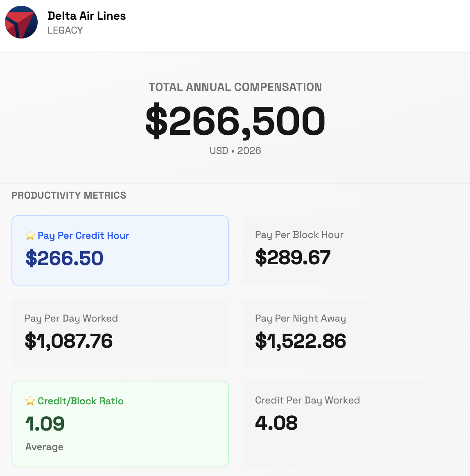Screen dimensions: 470x476
Task: Toggle the Credit/Block Ratio favorite card
Action: point(120,424)
